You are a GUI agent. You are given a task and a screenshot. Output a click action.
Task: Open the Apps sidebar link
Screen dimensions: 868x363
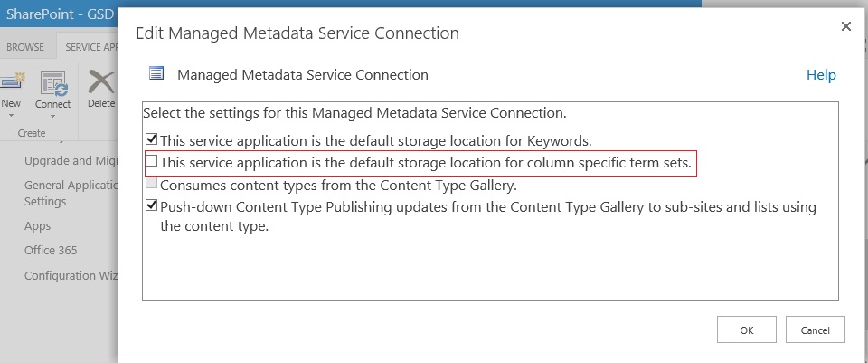[38, 226]
